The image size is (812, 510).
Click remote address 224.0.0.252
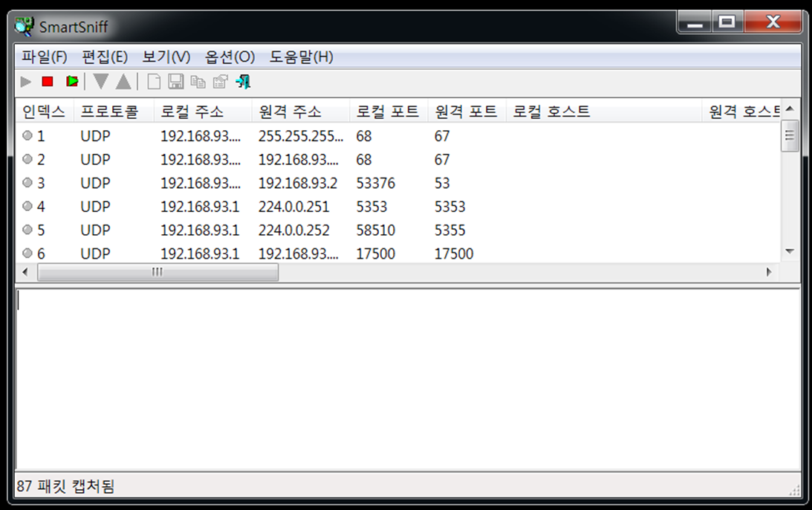coord(293,230)
